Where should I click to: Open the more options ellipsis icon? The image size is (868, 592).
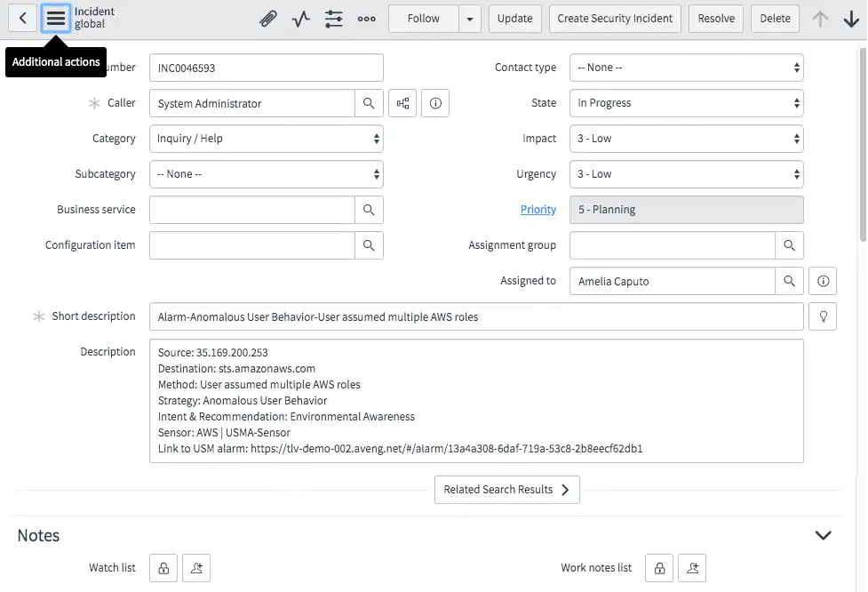click(366, 19)
